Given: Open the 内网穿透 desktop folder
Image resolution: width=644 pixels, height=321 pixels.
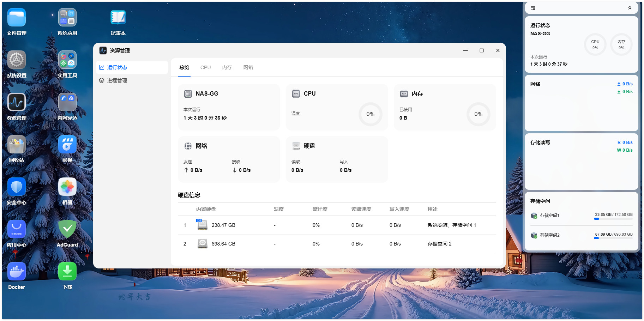Looking at the screenshot, I should click(x=67, y=102).
